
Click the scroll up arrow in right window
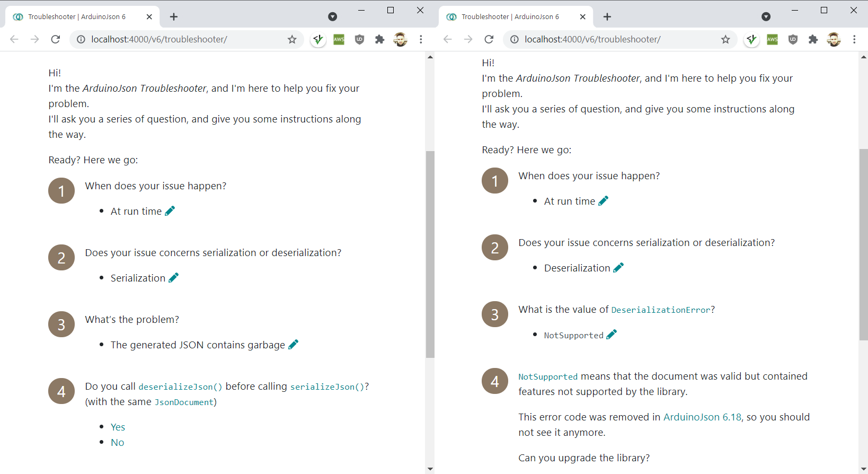[864, 57]
